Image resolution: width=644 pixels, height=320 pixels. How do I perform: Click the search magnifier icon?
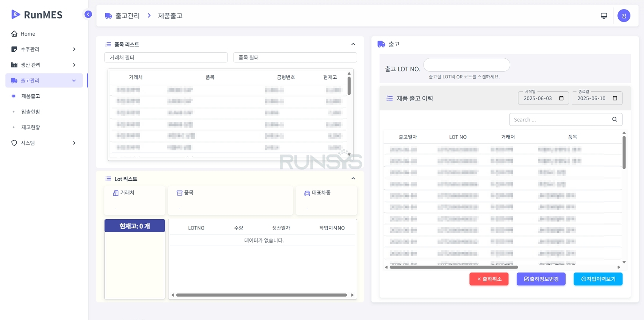[x=614, y=119]
